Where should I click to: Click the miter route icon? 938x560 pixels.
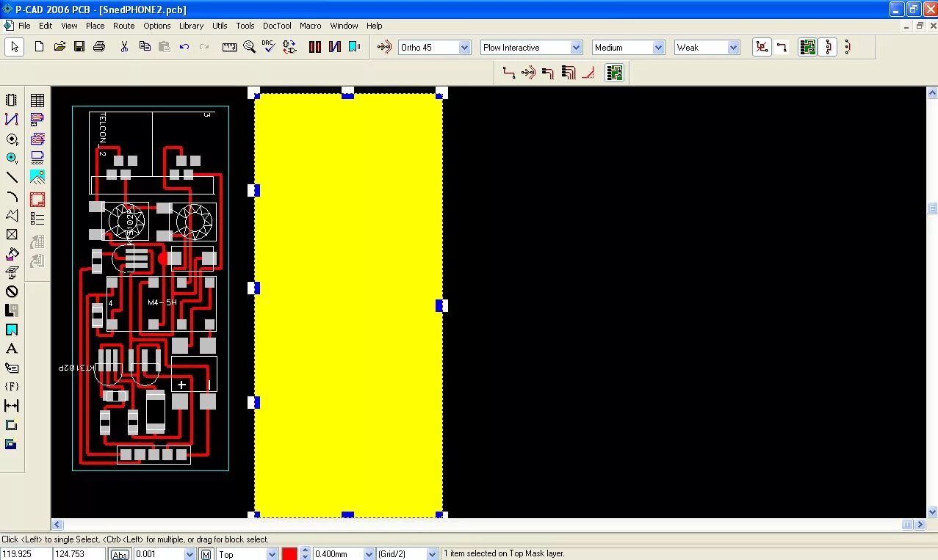pos(588,72)
